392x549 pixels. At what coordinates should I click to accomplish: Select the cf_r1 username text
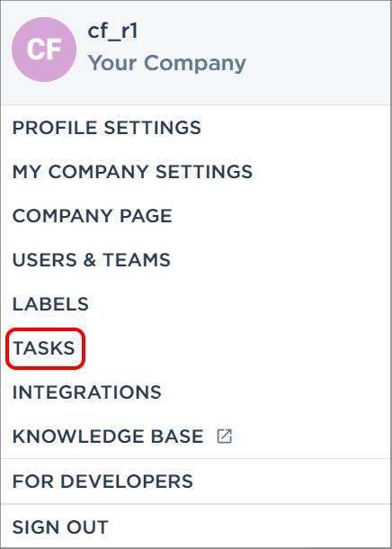tap(112, 31)
